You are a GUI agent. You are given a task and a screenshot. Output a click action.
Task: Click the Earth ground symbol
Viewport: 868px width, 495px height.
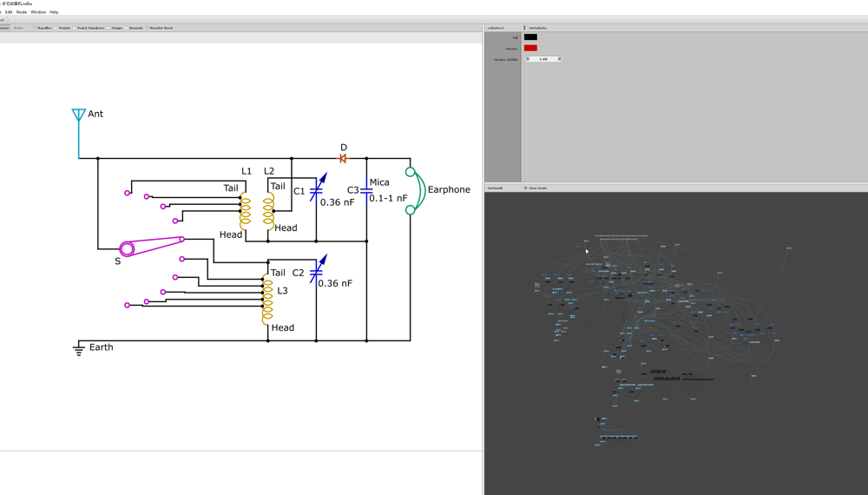pos(79,349)
